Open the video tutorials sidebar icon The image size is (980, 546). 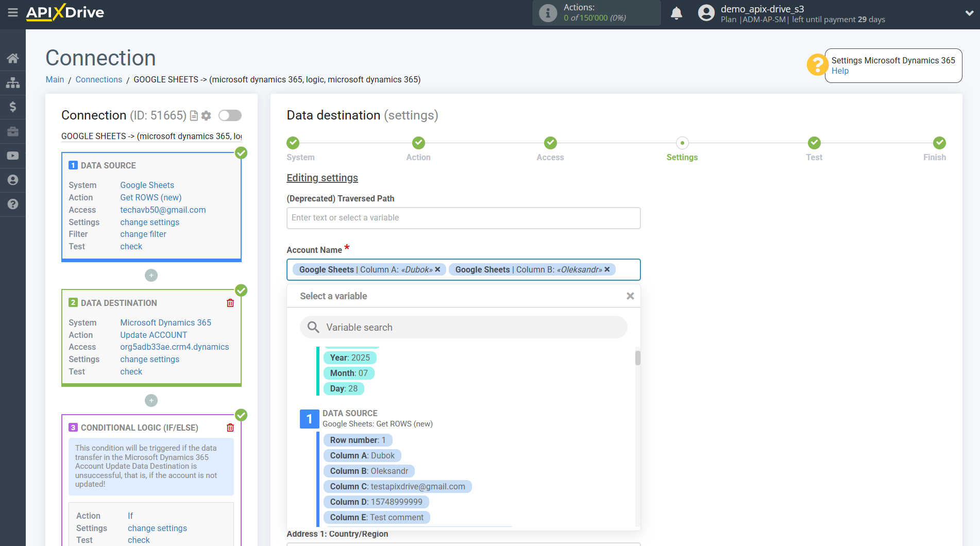(x=13, y=156)
